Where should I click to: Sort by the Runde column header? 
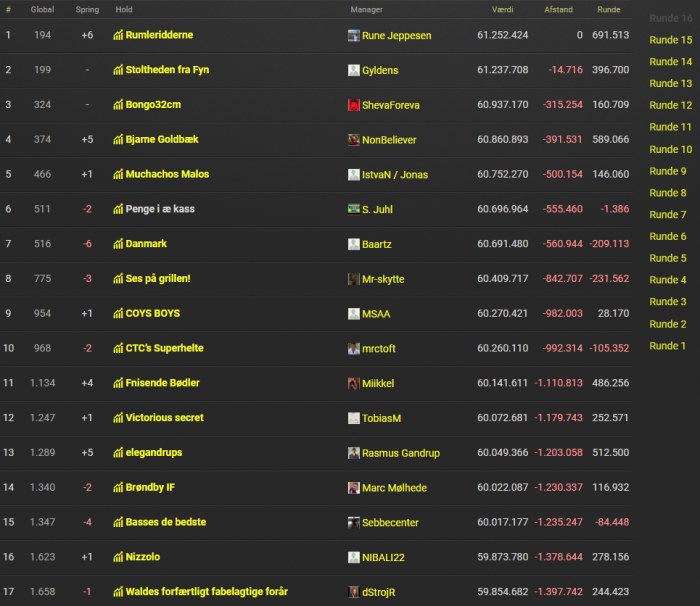point(608,9)
